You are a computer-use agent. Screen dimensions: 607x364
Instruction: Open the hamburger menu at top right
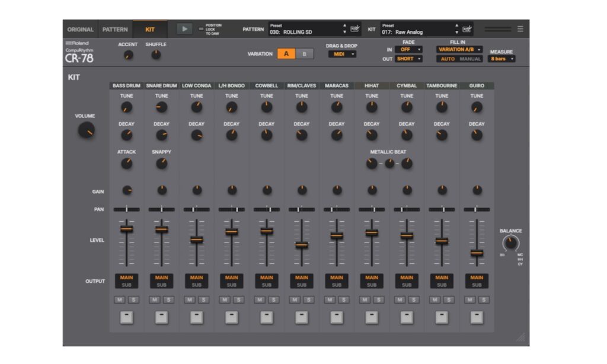pos(520,27)
